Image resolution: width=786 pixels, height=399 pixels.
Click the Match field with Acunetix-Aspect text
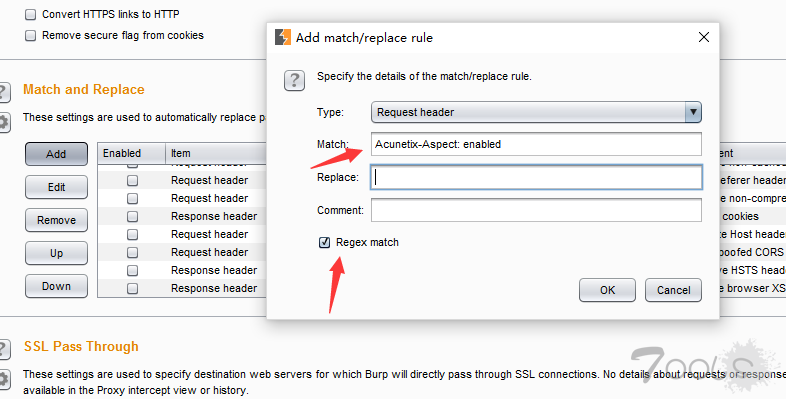point(536,144)
